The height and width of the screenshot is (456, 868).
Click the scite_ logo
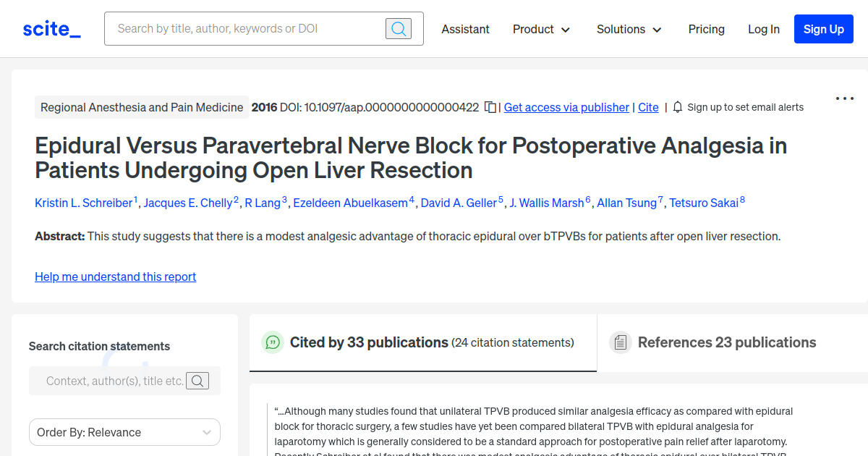tap(51, 28)
